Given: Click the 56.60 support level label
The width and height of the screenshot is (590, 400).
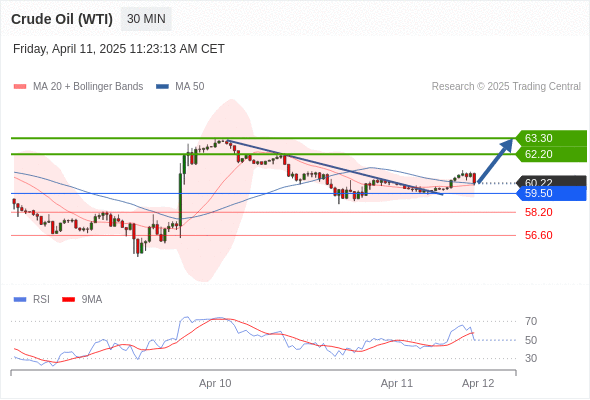Looking at the screenshot, I should pos(538,235).
